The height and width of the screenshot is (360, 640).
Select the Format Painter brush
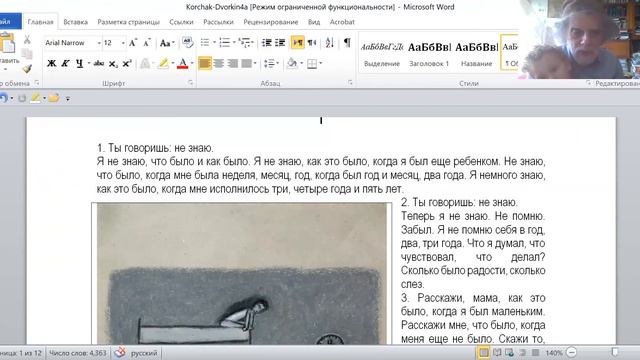27,69
